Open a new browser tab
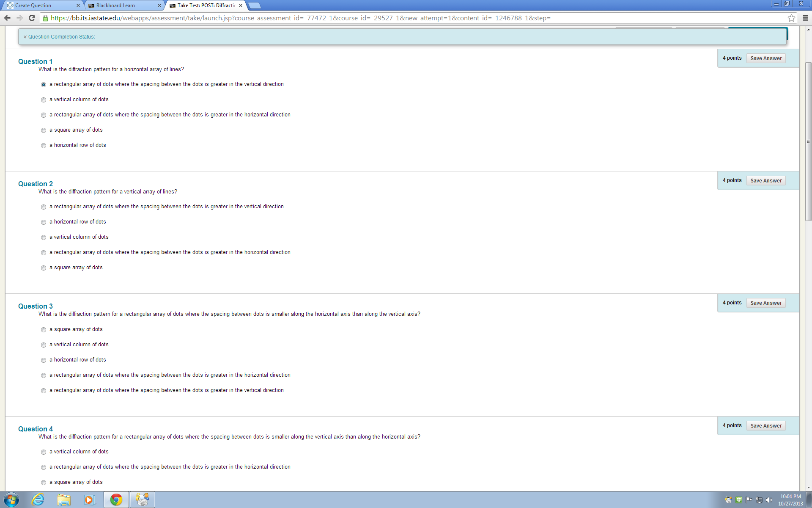This screenshot has height=508, width=812. [255, 6]
